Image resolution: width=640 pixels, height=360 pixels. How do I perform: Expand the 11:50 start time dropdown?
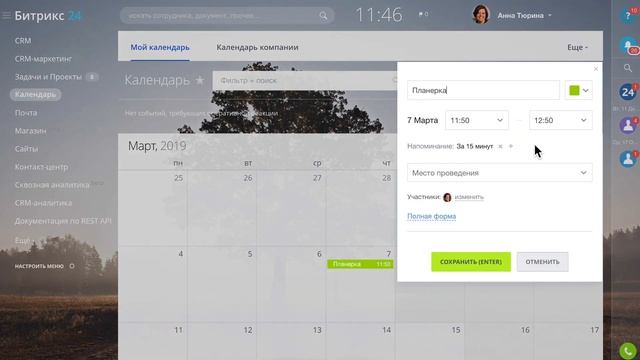pos(477,120)
